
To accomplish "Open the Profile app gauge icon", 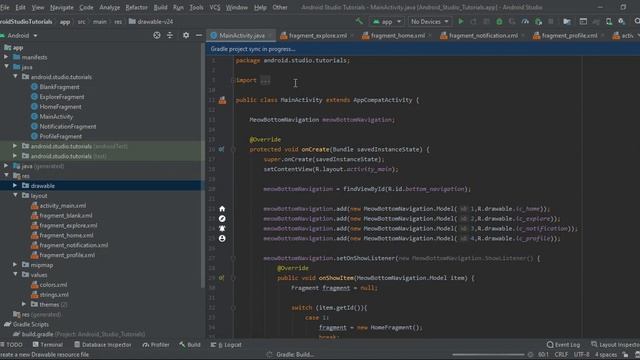I will pyautogui.click(x=525, y=21).
